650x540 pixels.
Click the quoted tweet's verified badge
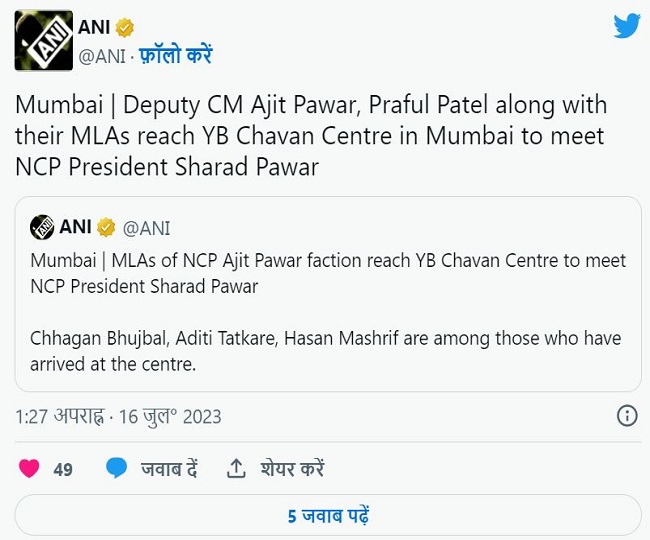106,228
